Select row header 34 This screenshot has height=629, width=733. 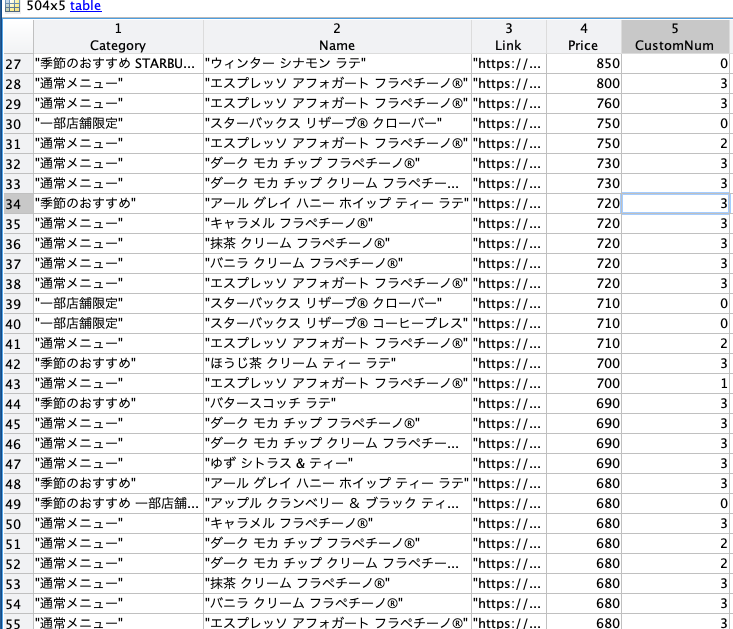click(x=18, y=204)
